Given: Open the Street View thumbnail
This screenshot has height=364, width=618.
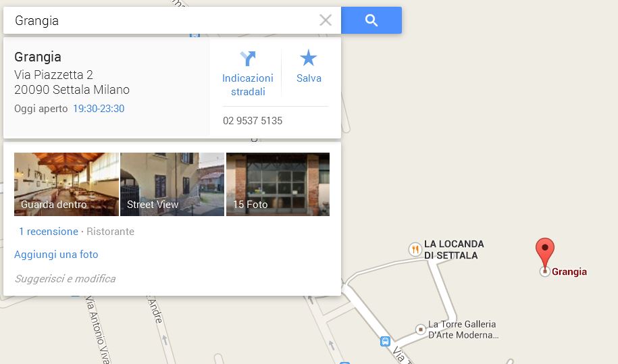Looking at the screenshot, I should [172, 184].
